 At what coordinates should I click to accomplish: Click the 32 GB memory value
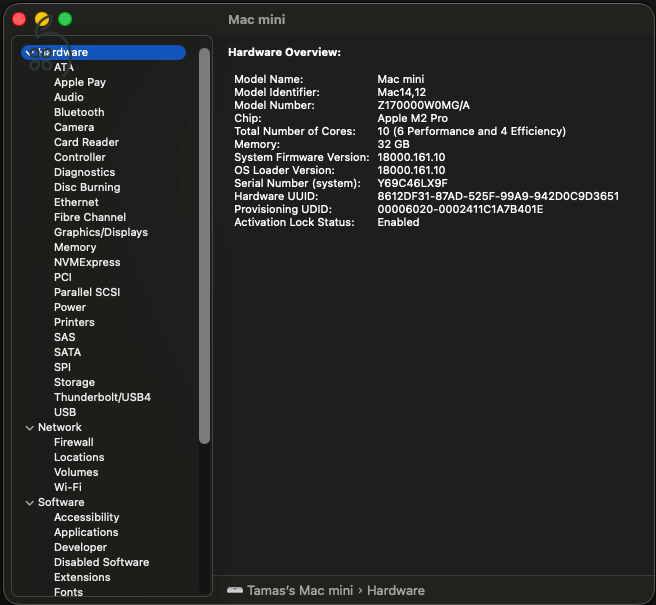[x=393, y=144]
